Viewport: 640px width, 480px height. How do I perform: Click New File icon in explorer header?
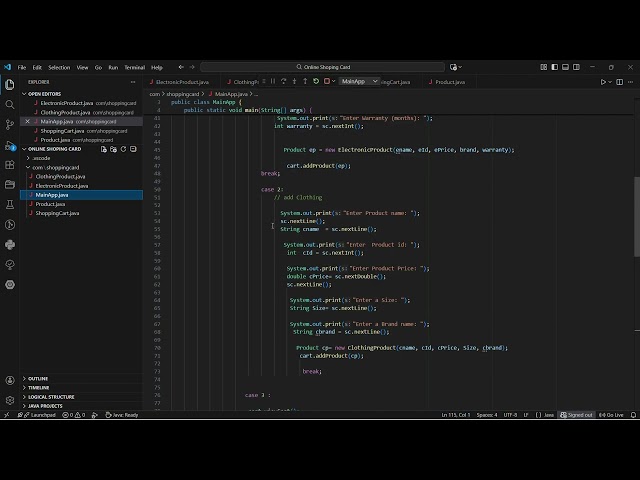tap(104, 149)
